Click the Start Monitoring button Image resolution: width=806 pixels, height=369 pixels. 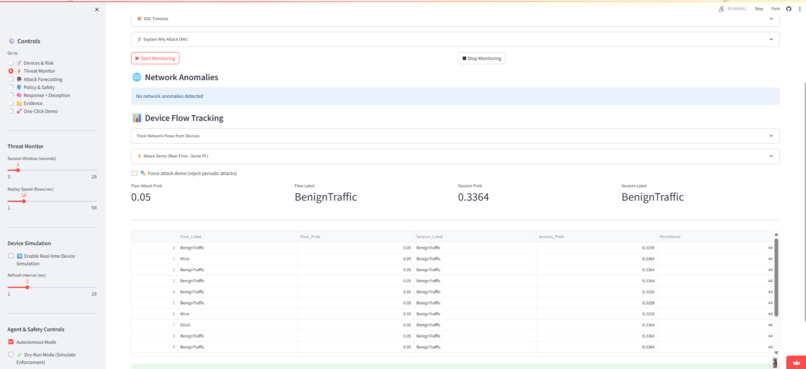155,59
